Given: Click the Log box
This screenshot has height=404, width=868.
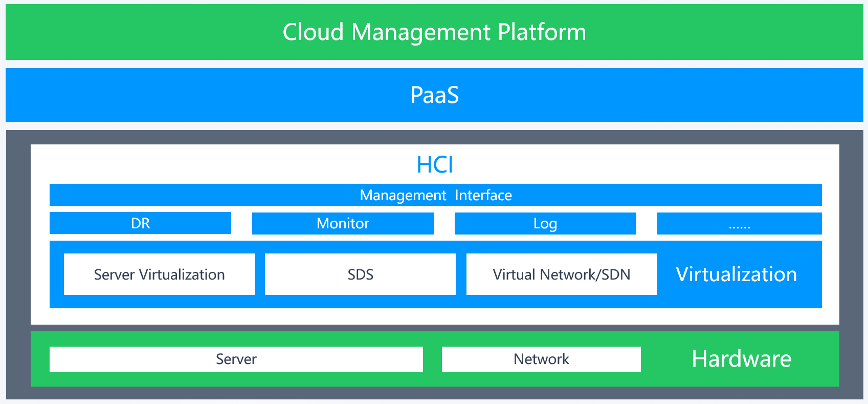Looking at the screenshot, I should coord(545,223).
